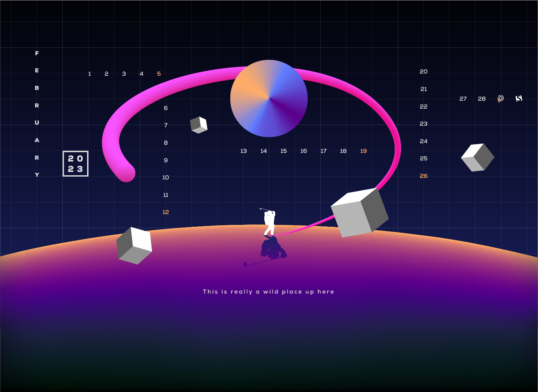The image size is (538, 392).
Task: Select date 26 in the right column
Action: 423,176
